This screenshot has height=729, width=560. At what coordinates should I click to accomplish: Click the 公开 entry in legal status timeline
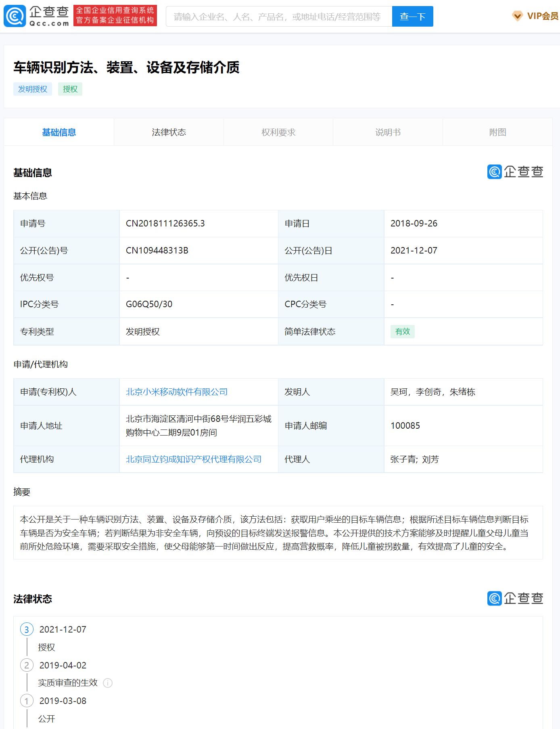[46, 719]
